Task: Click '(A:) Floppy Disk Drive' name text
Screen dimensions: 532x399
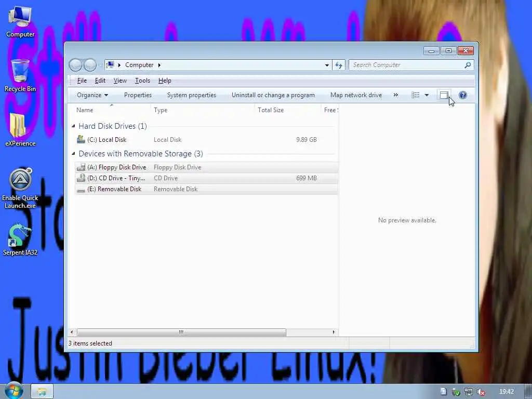Action: [116, 167]
